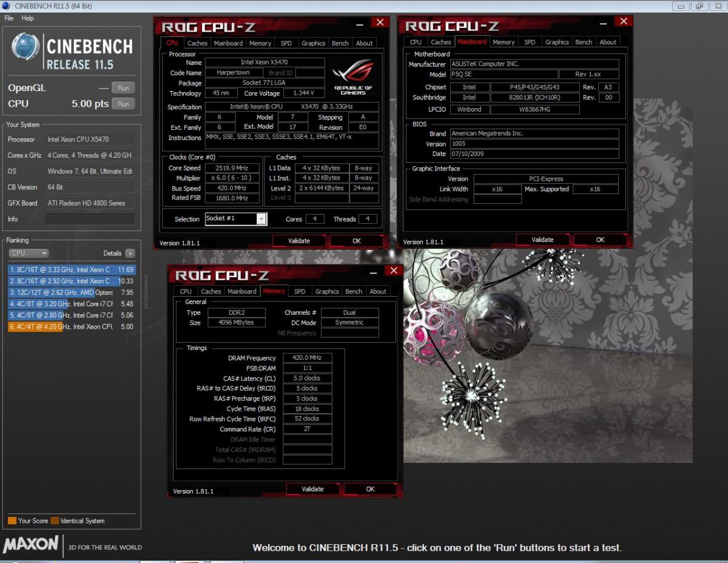Click the BIOS date 07/10/2009 field
The height and width of the screenshot is (563, 728).
pyautogui.click(x=534, y=154)
